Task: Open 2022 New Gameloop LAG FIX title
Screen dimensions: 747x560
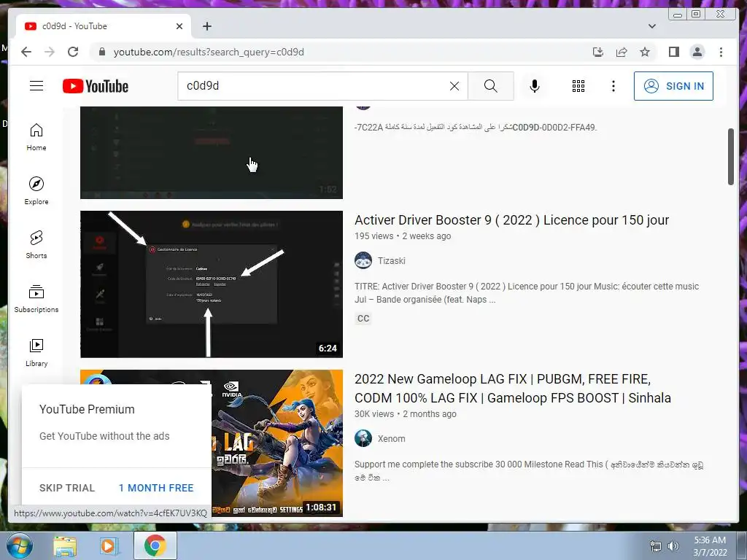Action: coord(513,388)
